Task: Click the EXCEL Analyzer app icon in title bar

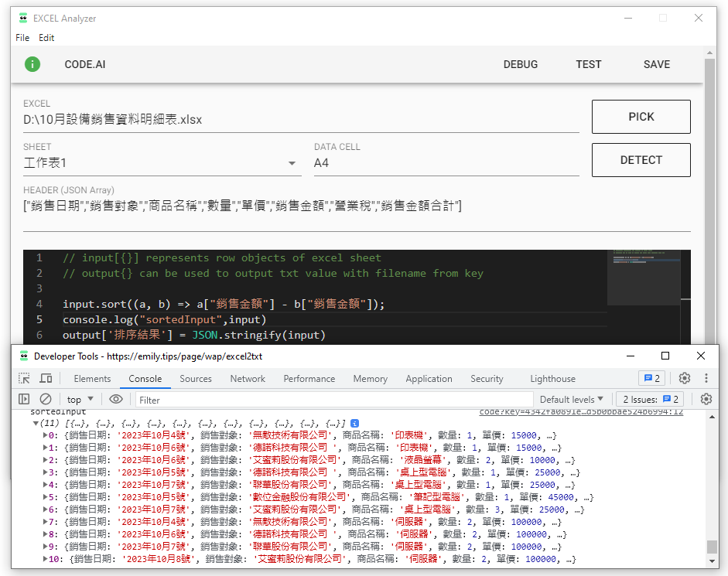Action: tap(23, 18)
